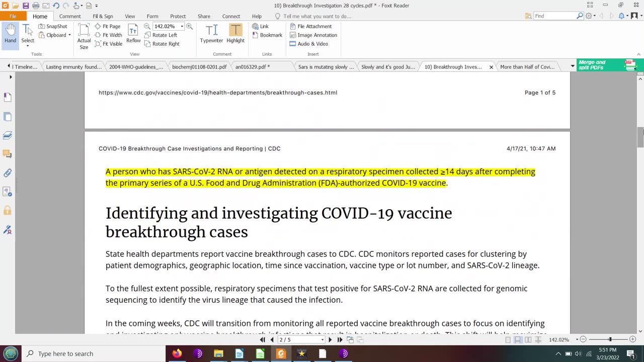Choose Fit Width view

coord(108,35)
